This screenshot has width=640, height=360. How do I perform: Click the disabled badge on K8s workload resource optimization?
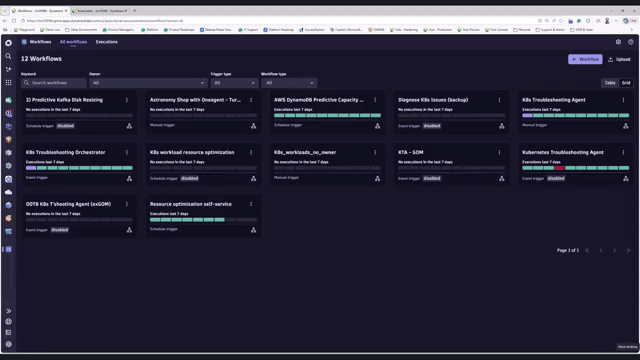point(189,178)
